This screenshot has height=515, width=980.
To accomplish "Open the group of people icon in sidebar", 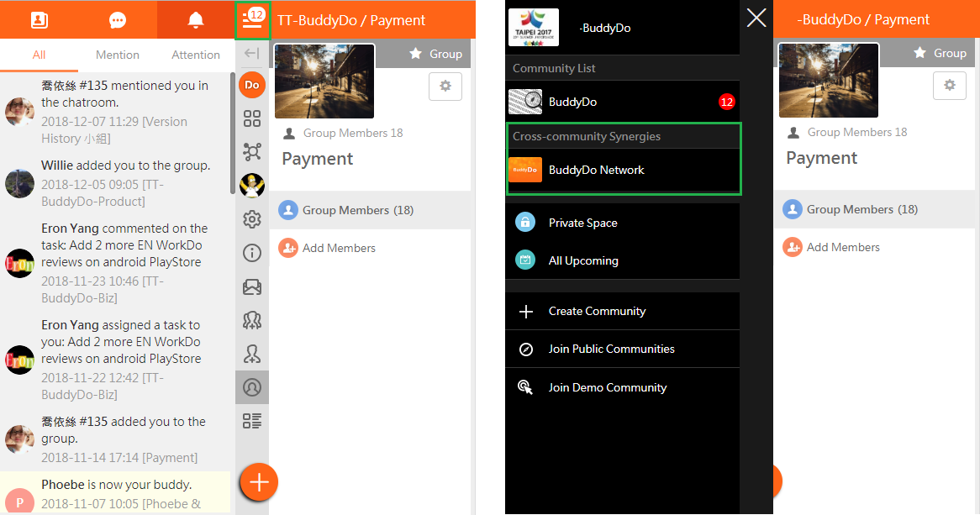I will 252,321.
